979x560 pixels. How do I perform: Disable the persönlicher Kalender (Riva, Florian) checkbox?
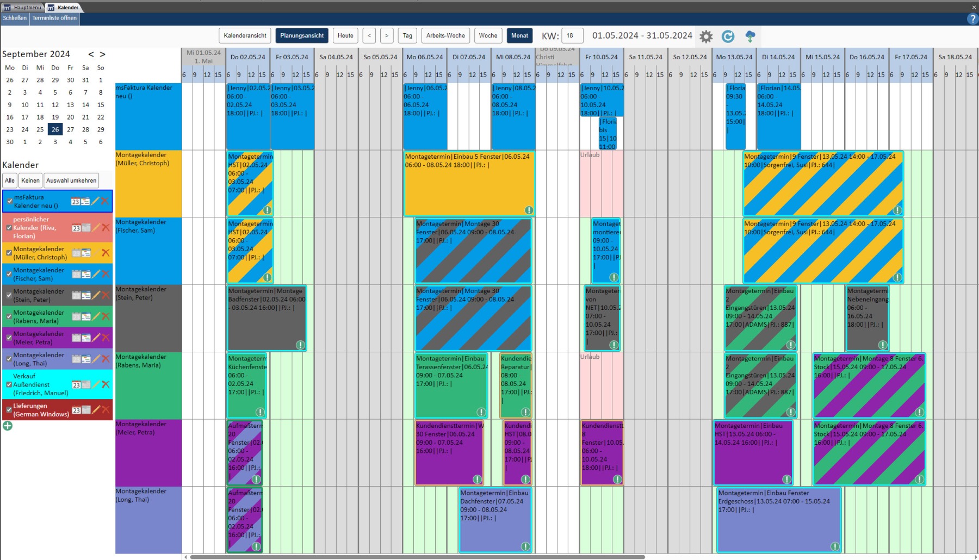click(9, 228)
